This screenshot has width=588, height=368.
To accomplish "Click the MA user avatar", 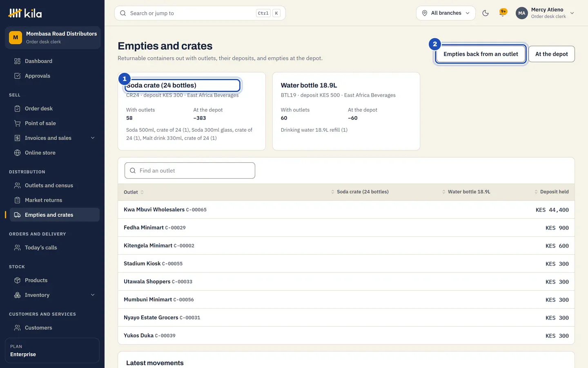I will point(522,13).
